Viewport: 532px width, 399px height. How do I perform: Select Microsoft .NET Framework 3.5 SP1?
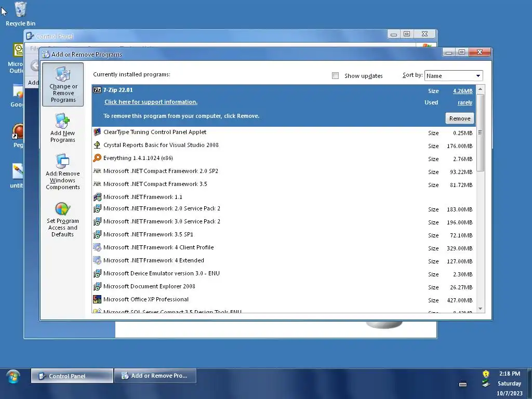284,234
